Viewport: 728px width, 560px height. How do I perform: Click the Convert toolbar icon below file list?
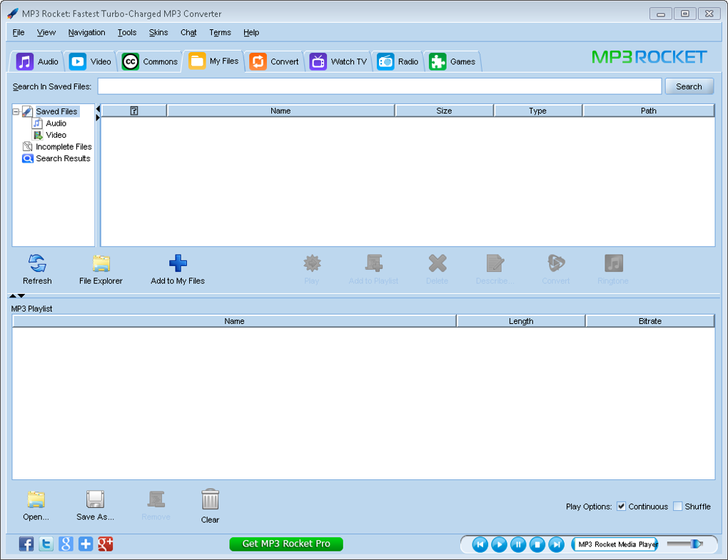(556, 263)
